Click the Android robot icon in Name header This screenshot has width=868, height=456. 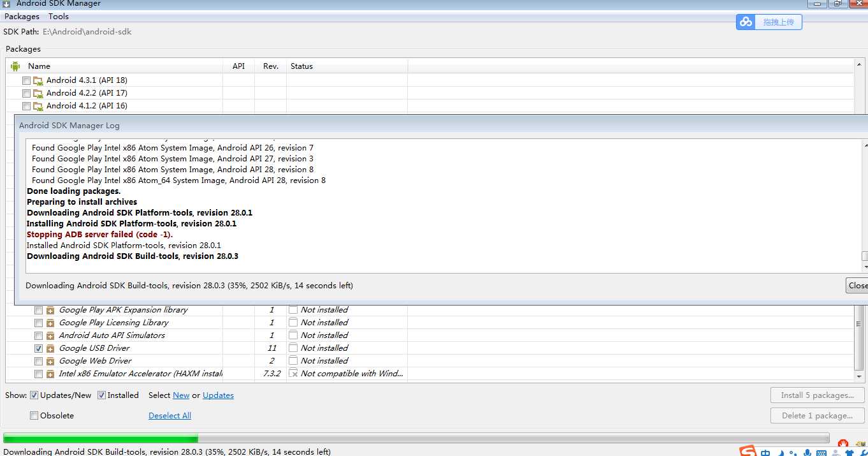click(15, 66)
